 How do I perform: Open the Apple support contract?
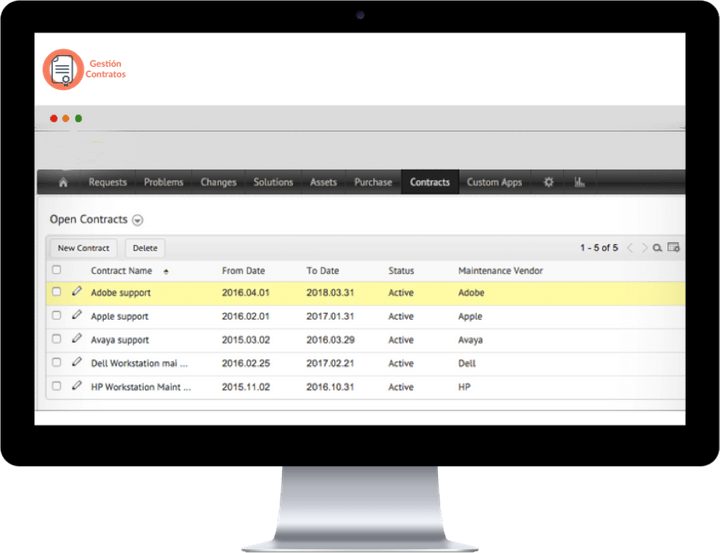pos(119,316)
